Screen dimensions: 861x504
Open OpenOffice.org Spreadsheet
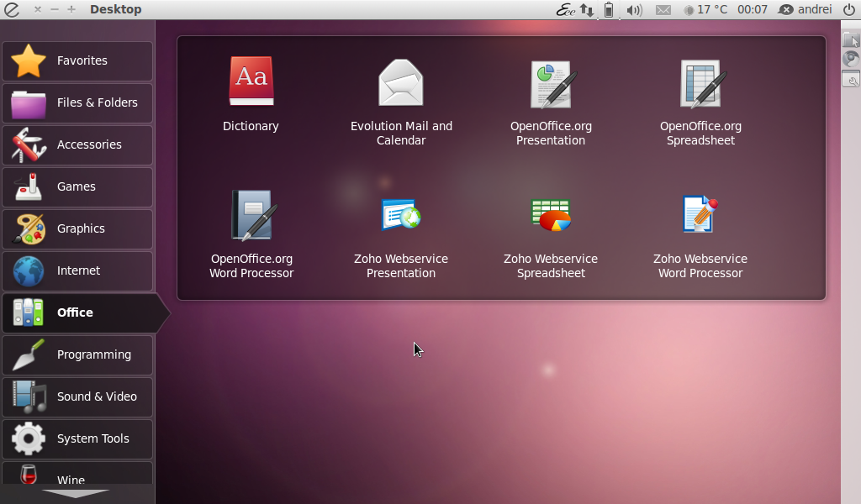700,102
